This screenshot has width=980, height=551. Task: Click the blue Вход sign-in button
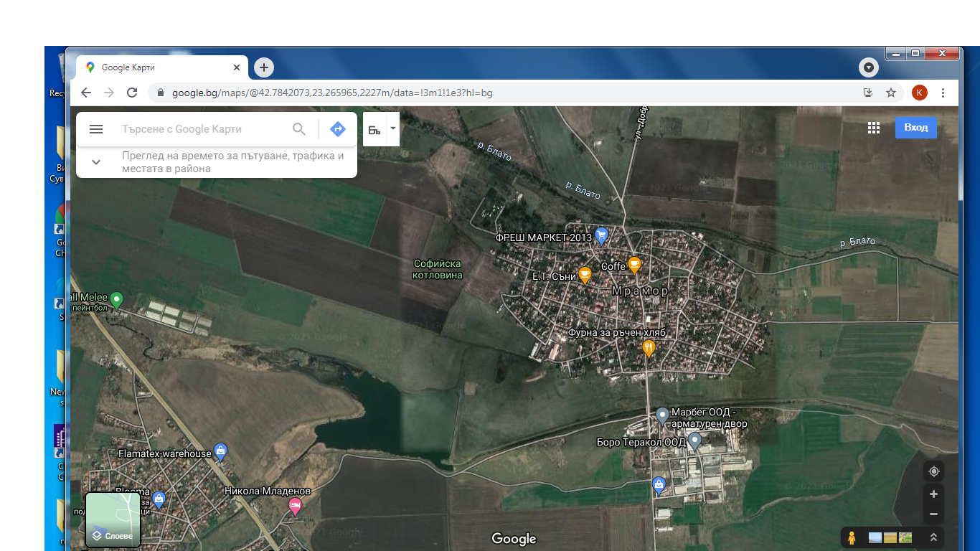[915, 128]
